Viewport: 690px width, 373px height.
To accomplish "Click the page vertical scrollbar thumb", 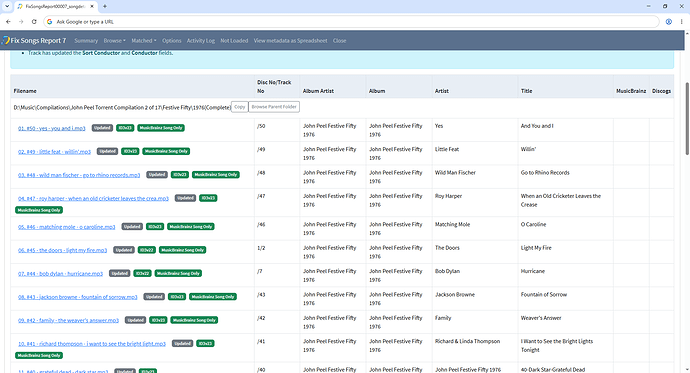I will tap(687, 118).
